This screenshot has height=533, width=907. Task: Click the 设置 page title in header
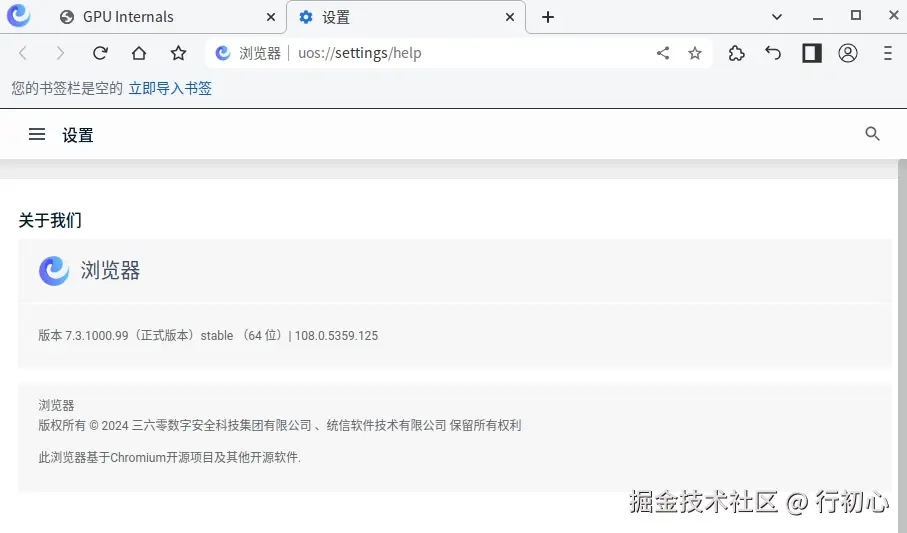(78, 135)
